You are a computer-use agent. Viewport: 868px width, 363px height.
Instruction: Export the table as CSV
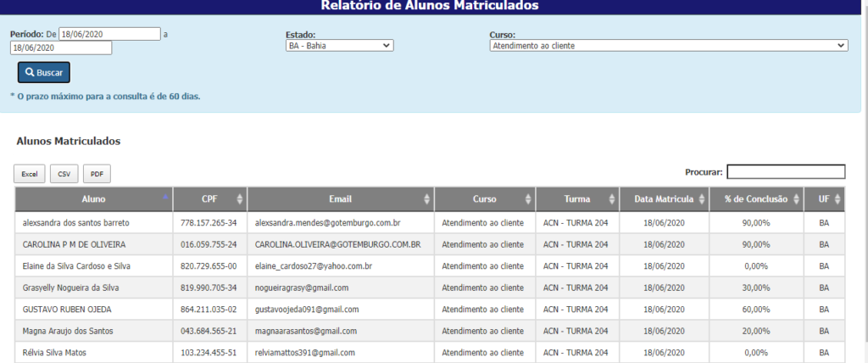click(x=64, y=174)
